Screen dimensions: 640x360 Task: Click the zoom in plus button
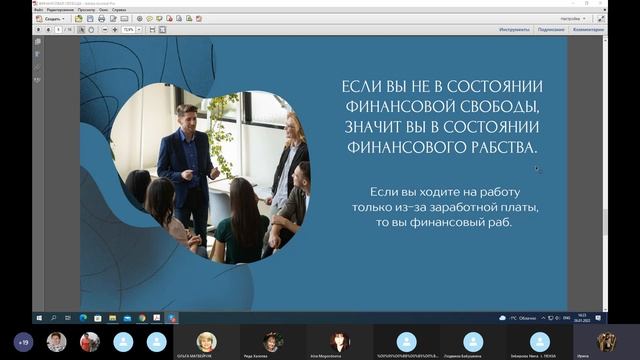coord(115,30)
